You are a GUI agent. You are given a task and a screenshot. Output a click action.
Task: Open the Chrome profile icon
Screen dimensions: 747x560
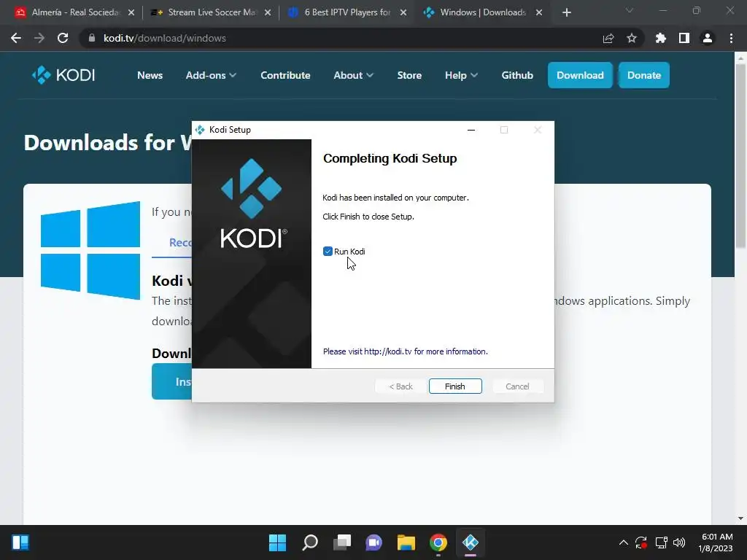pyautogui.click(x=708, y=38)
